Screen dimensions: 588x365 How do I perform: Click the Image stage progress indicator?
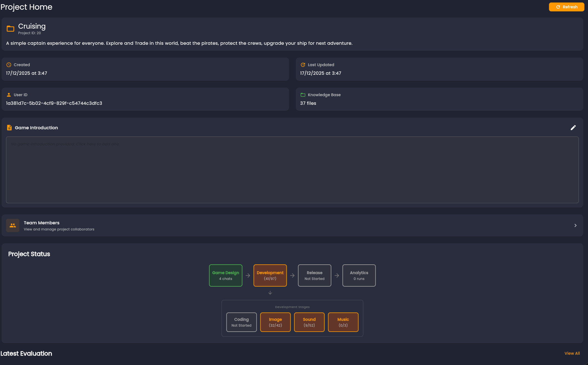click(x=275, y=322)
